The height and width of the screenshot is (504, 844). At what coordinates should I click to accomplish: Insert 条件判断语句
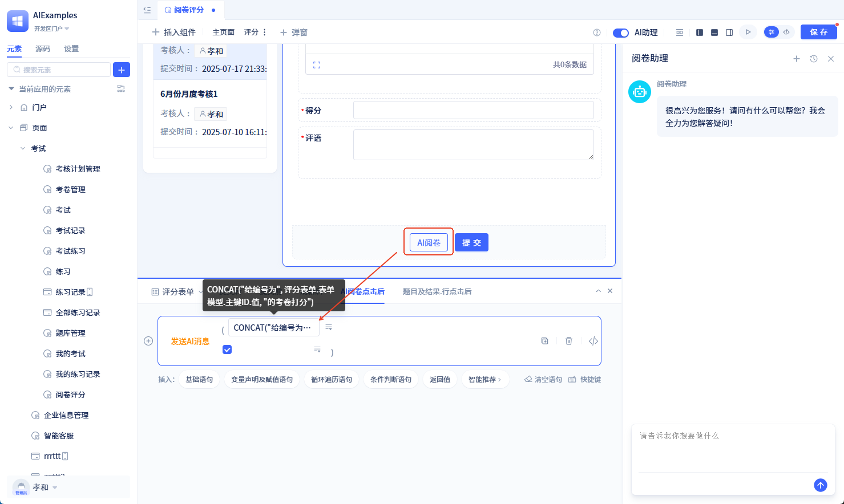click(391, 380)
